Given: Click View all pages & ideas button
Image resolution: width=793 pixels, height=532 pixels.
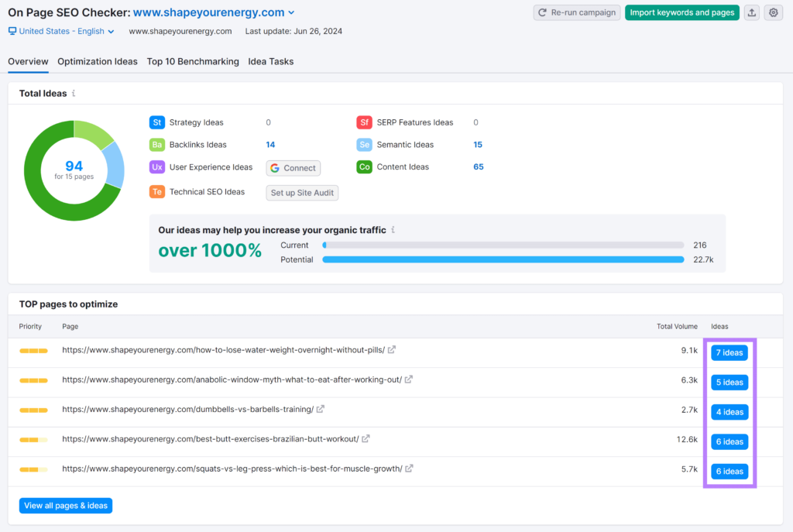Looking at the screenshot, I should tap(66, 506).
